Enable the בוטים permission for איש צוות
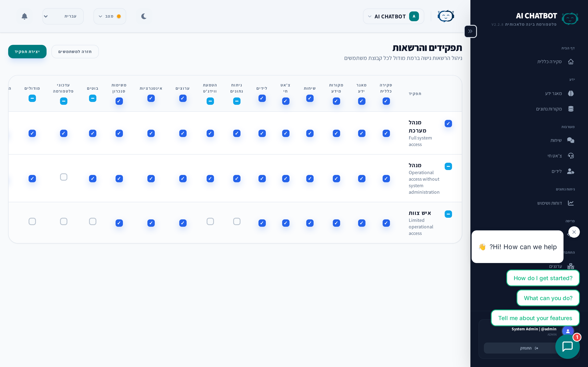Viewport: 588px width, 367px height. point(92,221)
